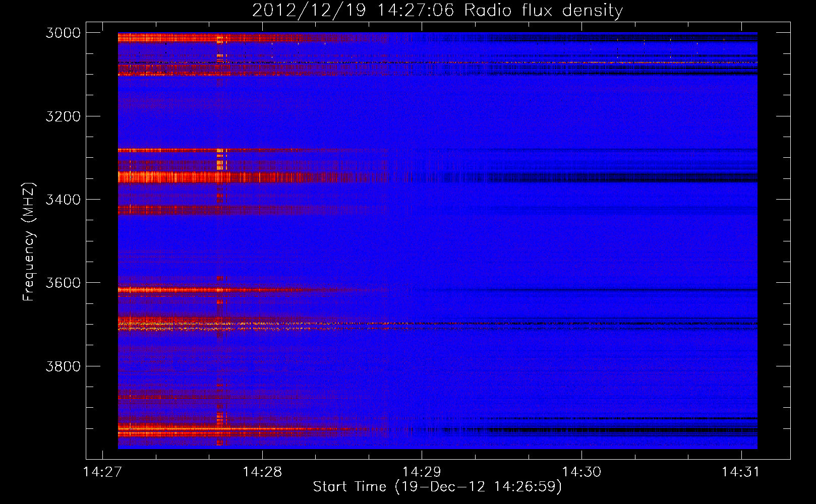This screenshot has width=816, height=504.
Task: Select the 3600 frequency axis label
Action: [63, 283]
